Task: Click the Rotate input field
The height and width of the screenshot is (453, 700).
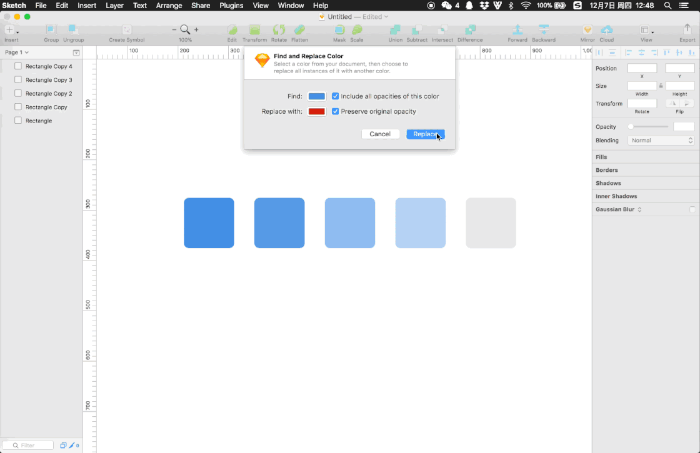Action: pyautogui.click(x=642, y=103)
